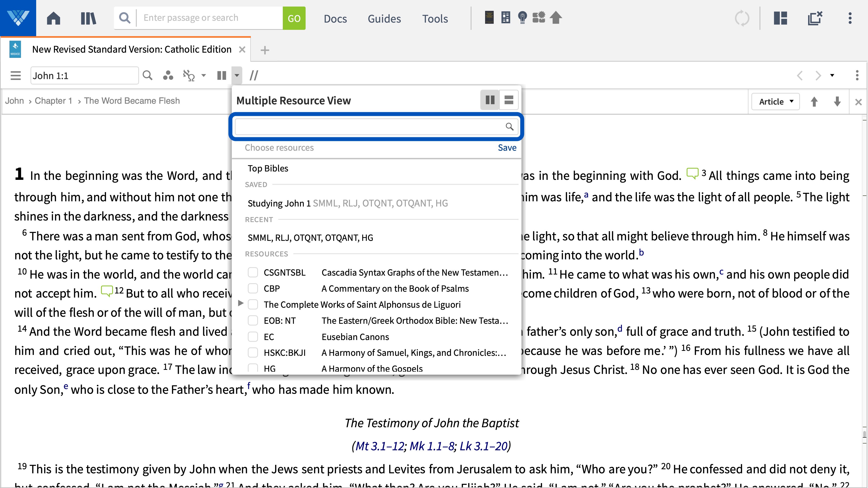Check the CBP Commentary on Psalms checkbox
Image resolution: width=868 pixels, height=488 pixels.
click(253, 288)
